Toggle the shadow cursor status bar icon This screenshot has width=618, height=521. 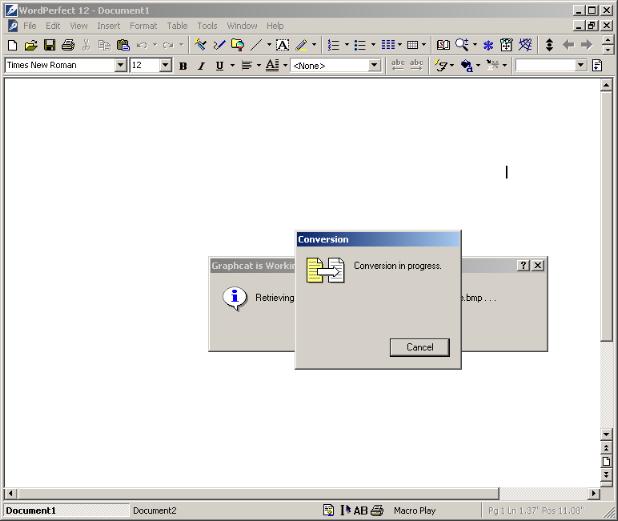point(345,511)
